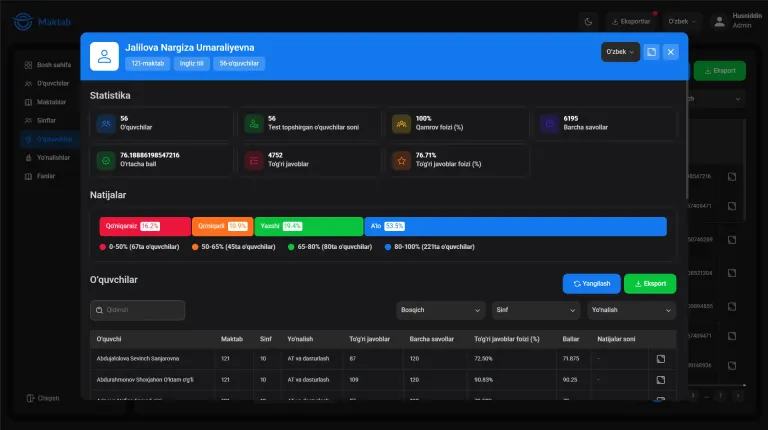Toggle dark mode moon icon

coord(588,22)
